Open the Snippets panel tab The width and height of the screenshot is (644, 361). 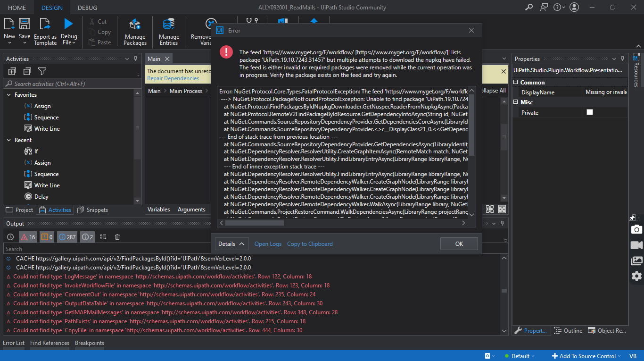pos(92,210)
